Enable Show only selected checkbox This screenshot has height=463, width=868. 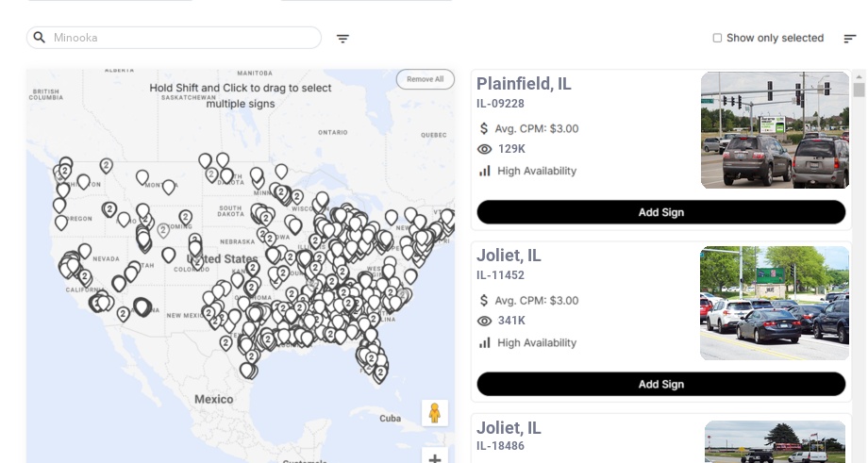(717, 39)
